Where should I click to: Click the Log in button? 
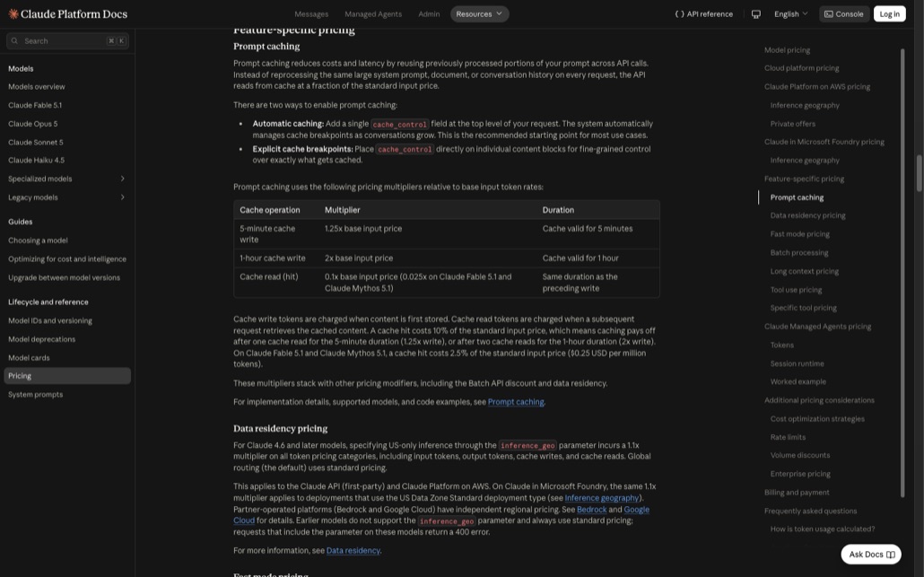click(x=889, y=14)
